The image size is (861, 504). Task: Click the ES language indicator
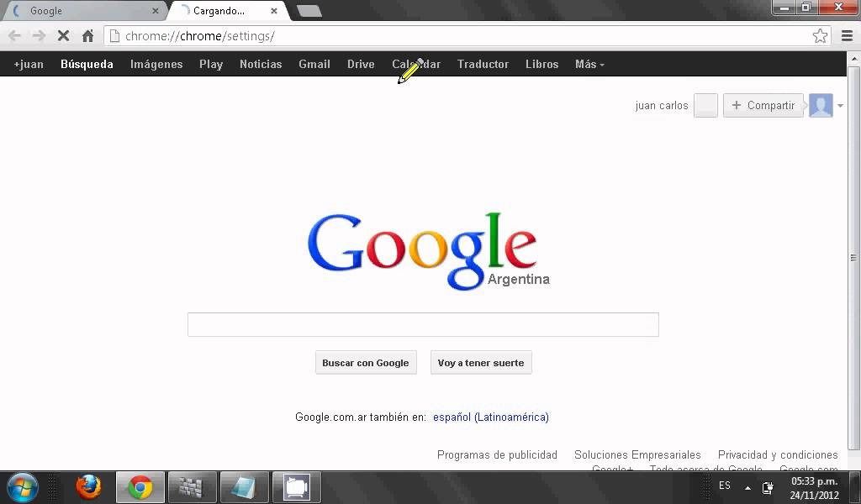[x=725, y=486]
